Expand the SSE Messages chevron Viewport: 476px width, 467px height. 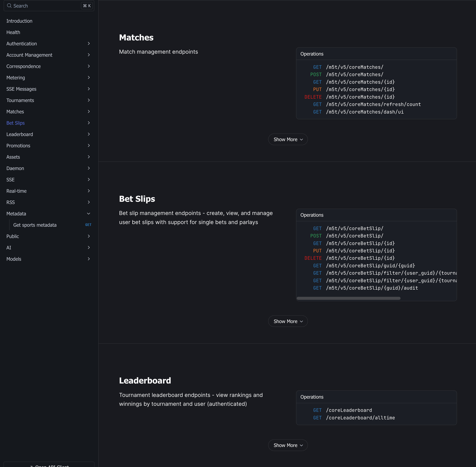click(89, 89)
